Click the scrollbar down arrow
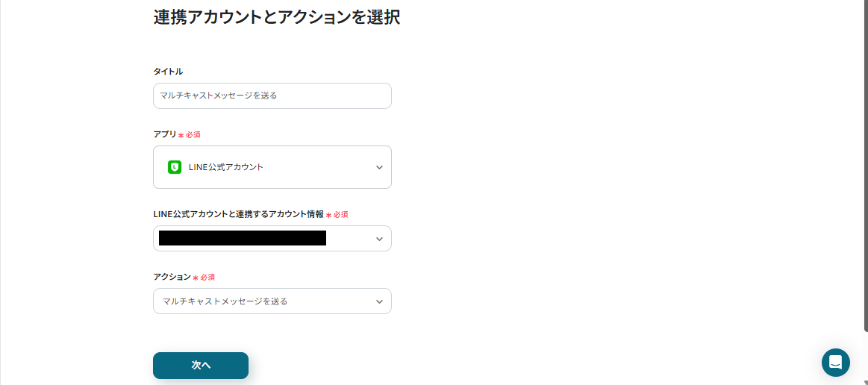Viewport: 868px width, 385px height. [865, 381]
